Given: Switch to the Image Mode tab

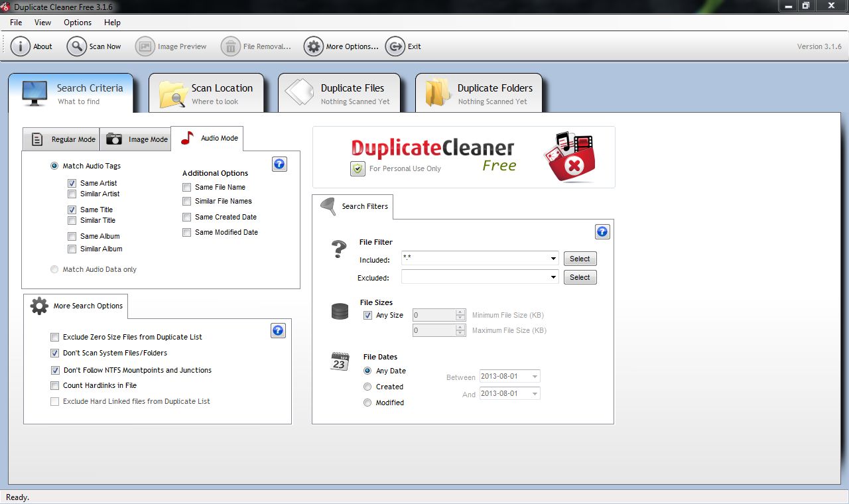Looking at the screenshot, I should click(135, 139).
